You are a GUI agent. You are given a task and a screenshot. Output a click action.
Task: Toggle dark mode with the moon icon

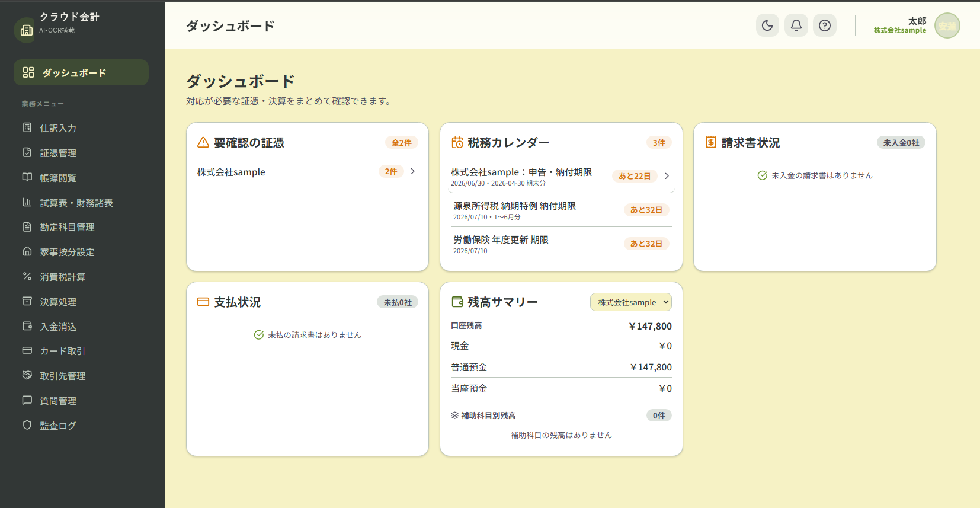[x=767, y=25]
